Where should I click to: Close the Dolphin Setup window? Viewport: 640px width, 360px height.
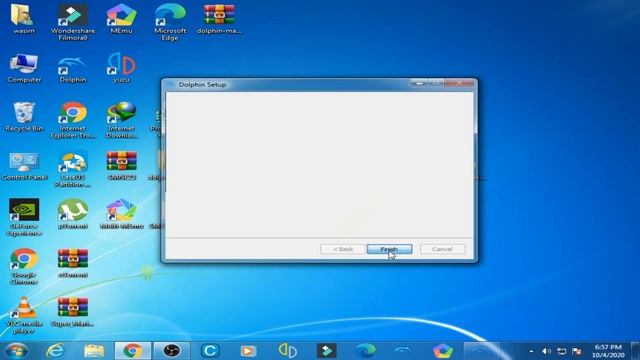460,83
